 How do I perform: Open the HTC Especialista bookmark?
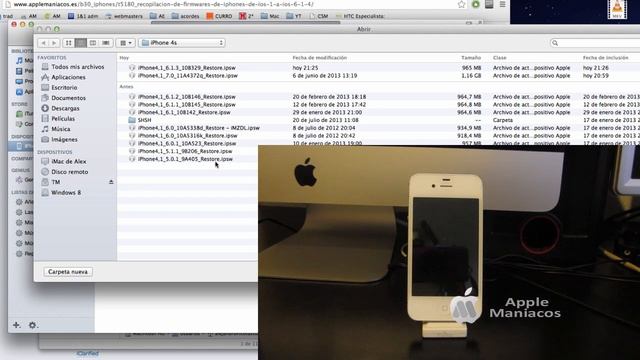[360, 16]
